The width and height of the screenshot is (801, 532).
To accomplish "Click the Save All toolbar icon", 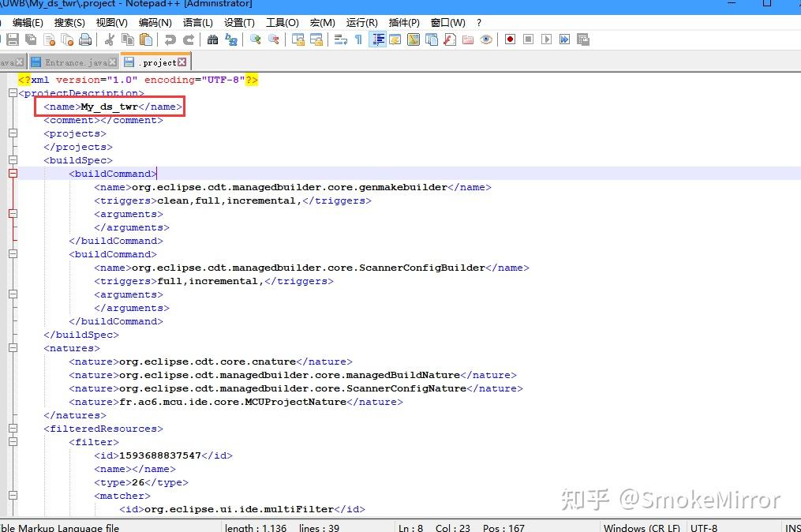I will (29, 39).
